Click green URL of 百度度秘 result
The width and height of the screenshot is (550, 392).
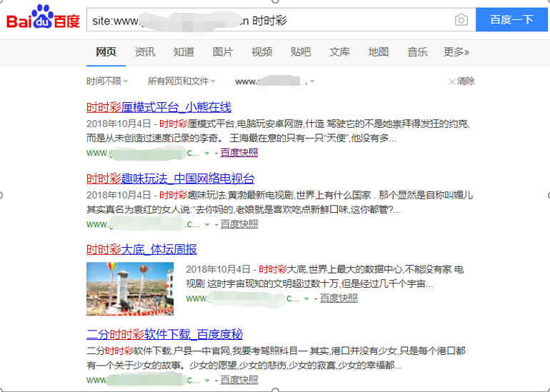[143, 380]
